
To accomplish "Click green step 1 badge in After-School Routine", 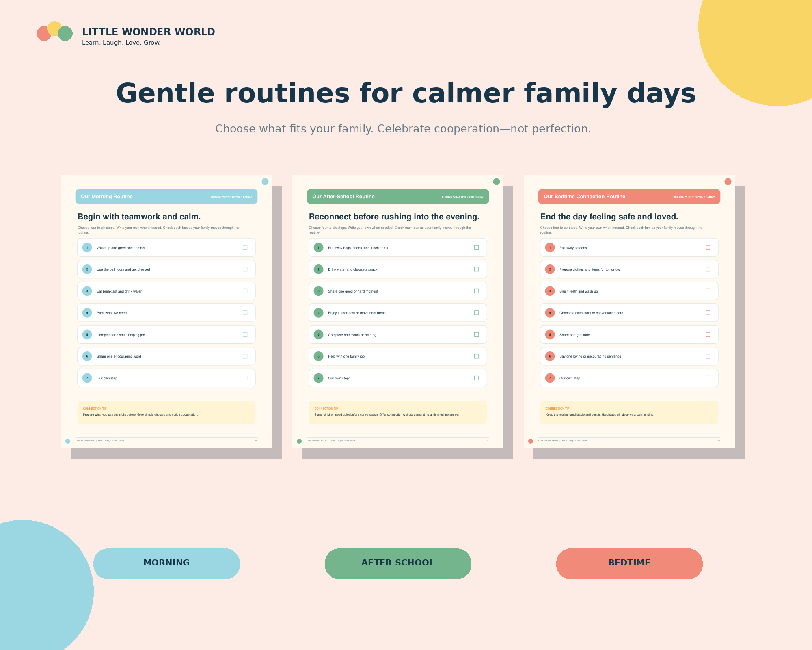I will pyautogui.click(x=318, y=247).
